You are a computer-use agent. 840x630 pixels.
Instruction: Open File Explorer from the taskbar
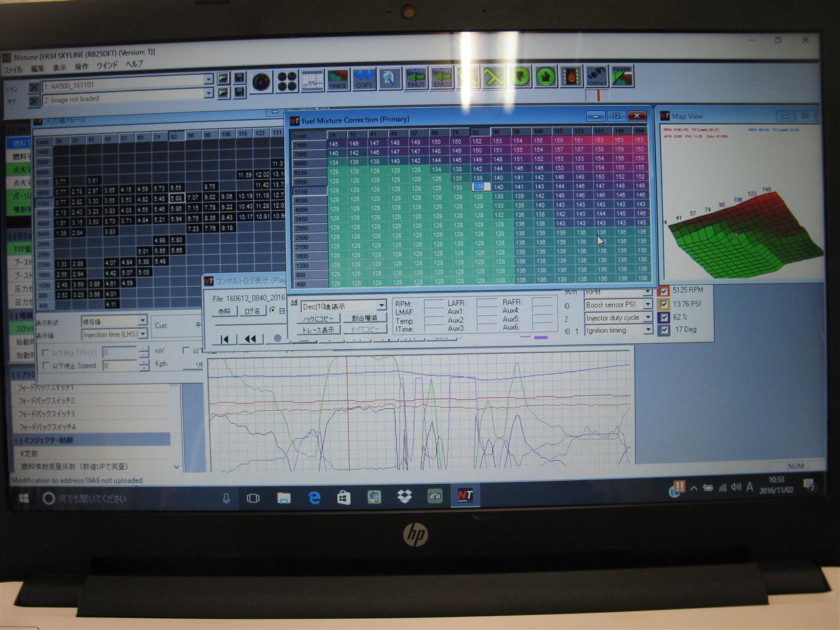pyautogui.click(x=283, y=498)
